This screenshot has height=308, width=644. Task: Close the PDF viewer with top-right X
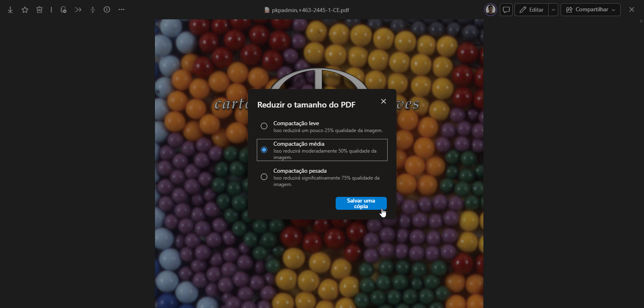pyautogui.click(x=632, y=10)
